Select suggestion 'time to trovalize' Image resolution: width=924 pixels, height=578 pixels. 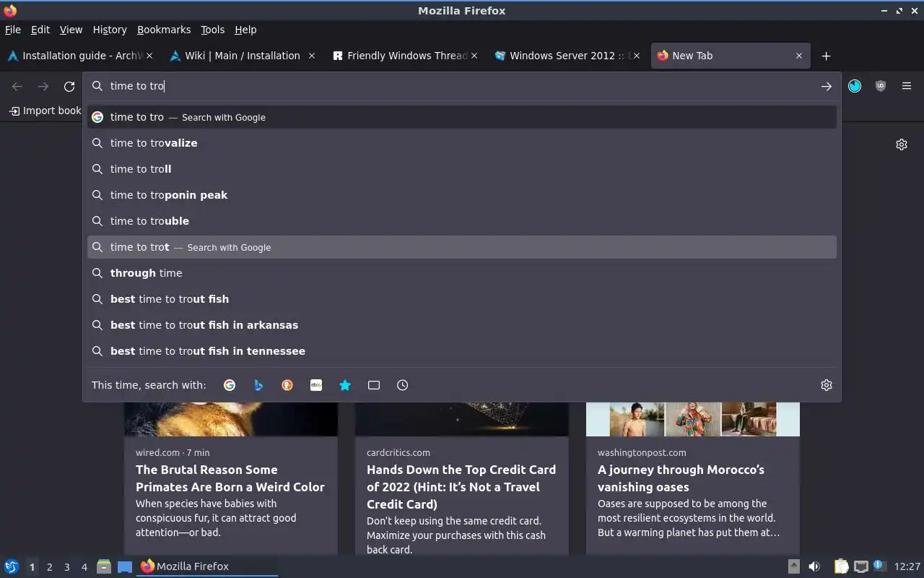(462, 143)
